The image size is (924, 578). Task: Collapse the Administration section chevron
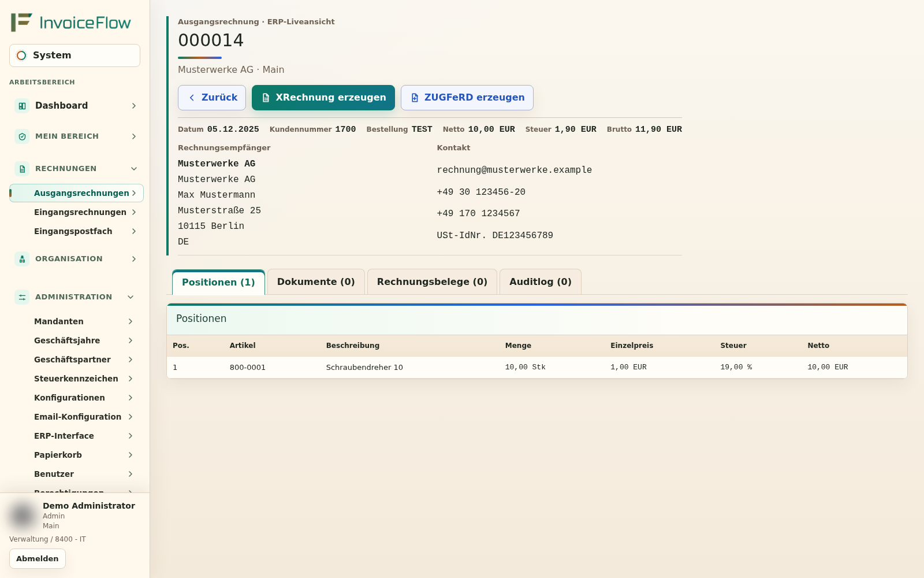click(x=131, y=297)
